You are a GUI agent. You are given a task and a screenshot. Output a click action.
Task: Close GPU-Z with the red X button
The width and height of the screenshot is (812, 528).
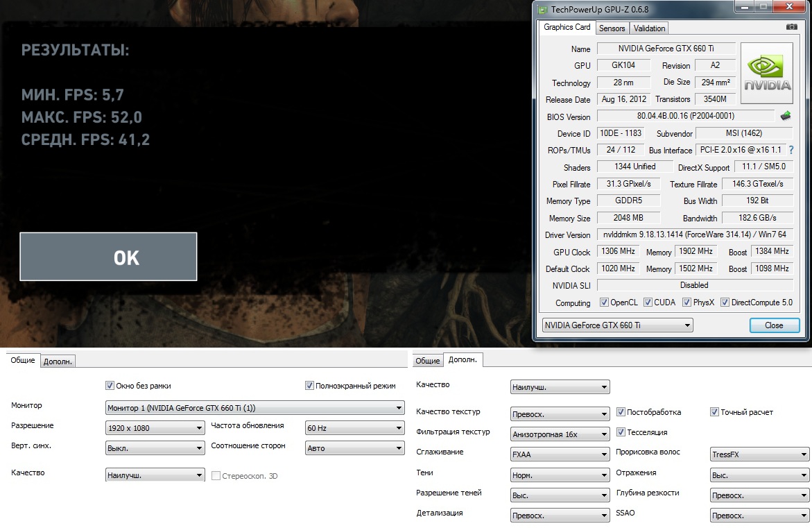pyautogui.click(x=789, y=7)
